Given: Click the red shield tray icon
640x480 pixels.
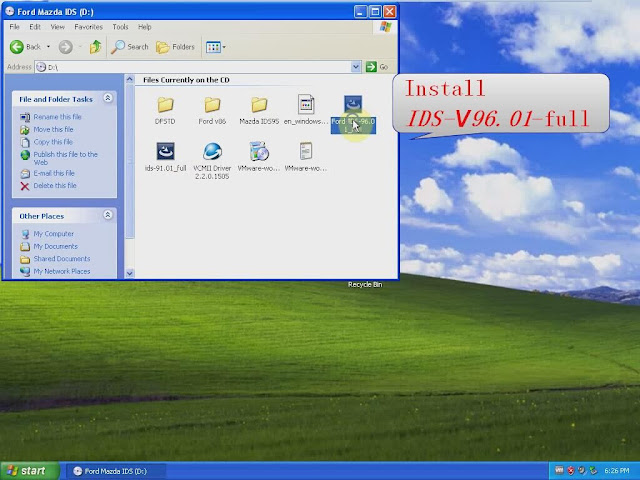Looking at the screenshot, I should 571,471.
